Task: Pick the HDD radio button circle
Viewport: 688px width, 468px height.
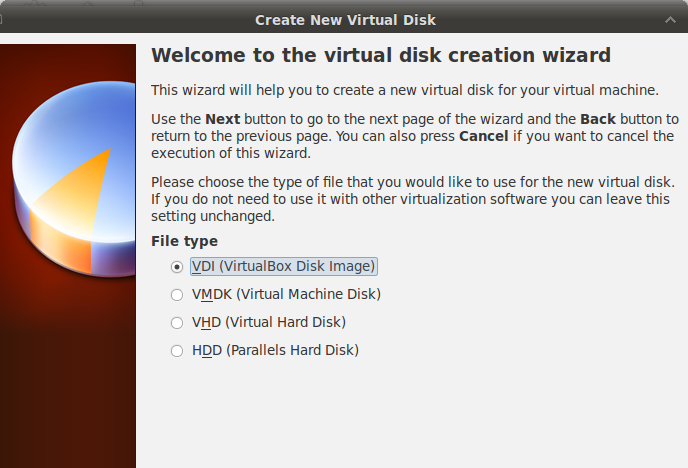Action: click(177, 351)
